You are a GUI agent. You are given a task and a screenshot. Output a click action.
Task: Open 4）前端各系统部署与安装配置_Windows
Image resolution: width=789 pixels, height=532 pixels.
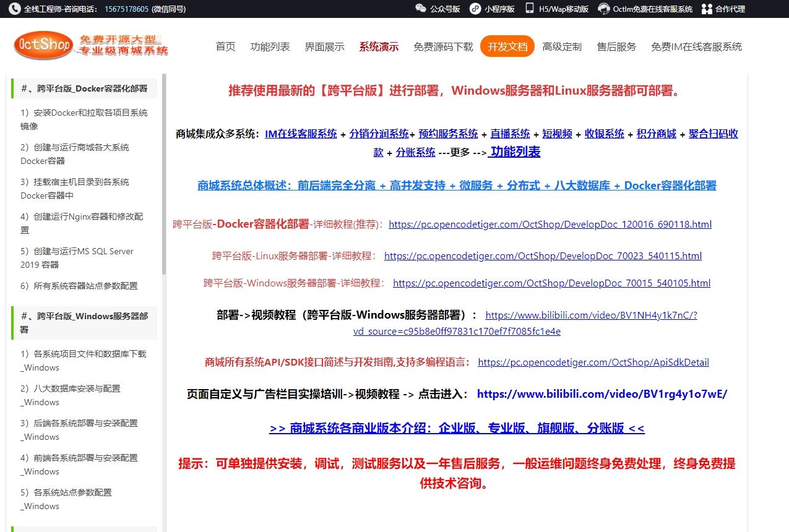[x=79, y=465]
